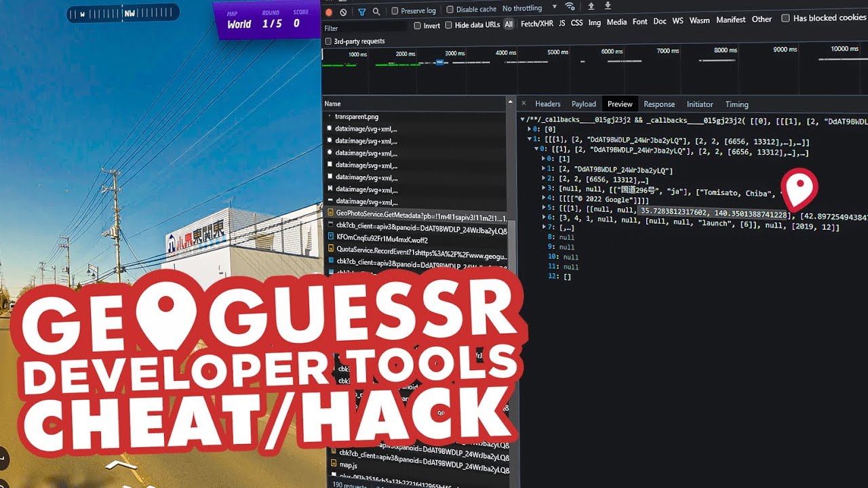
Task: Filter requests by Manifest type
Action: tap(731, 20)
